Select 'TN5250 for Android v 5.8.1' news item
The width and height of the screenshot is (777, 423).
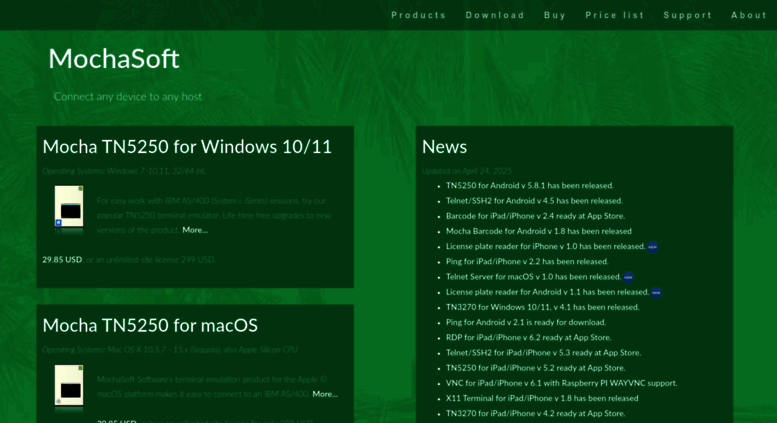click(530, 185)
